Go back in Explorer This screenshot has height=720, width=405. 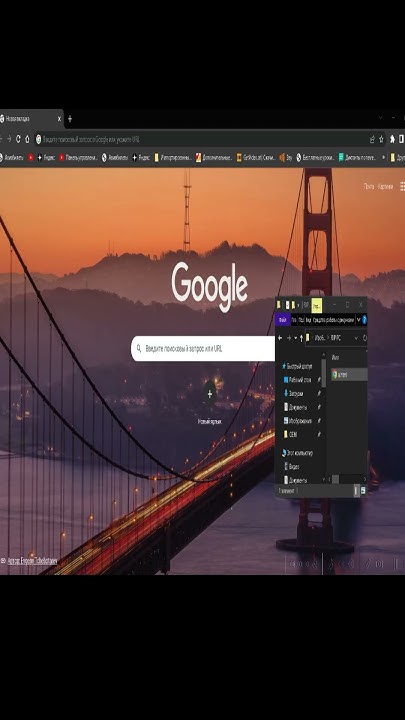pyautogui.click(x=280, y=338)
